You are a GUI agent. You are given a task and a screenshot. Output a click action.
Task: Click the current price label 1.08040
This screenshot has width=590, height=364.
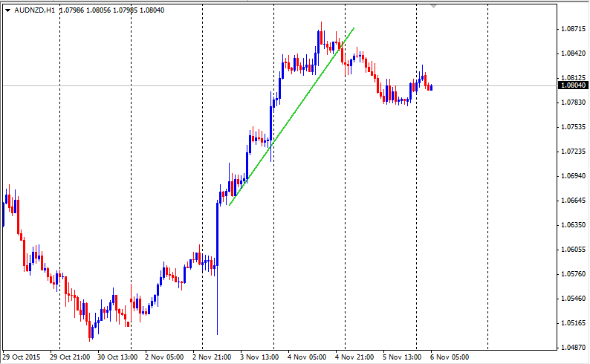click(x=573, y=85)
